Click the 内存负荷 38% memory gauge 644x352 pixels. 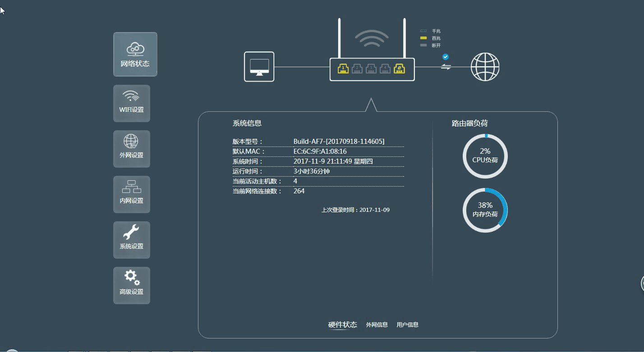[x=485, y=210]
